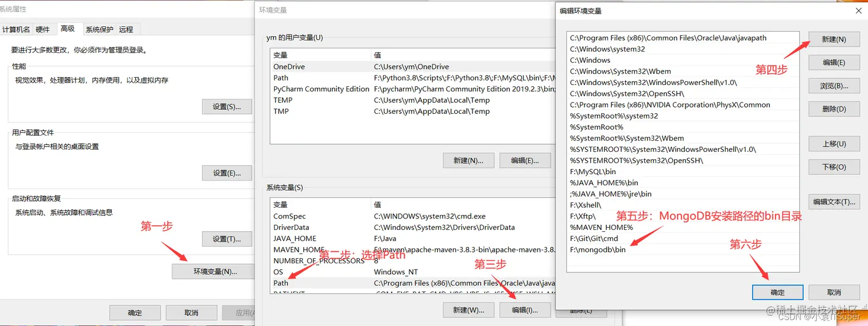Select %JAVA_HOME%\bin path entry
This screenshot has height=326, width=868.
point(683,183)
